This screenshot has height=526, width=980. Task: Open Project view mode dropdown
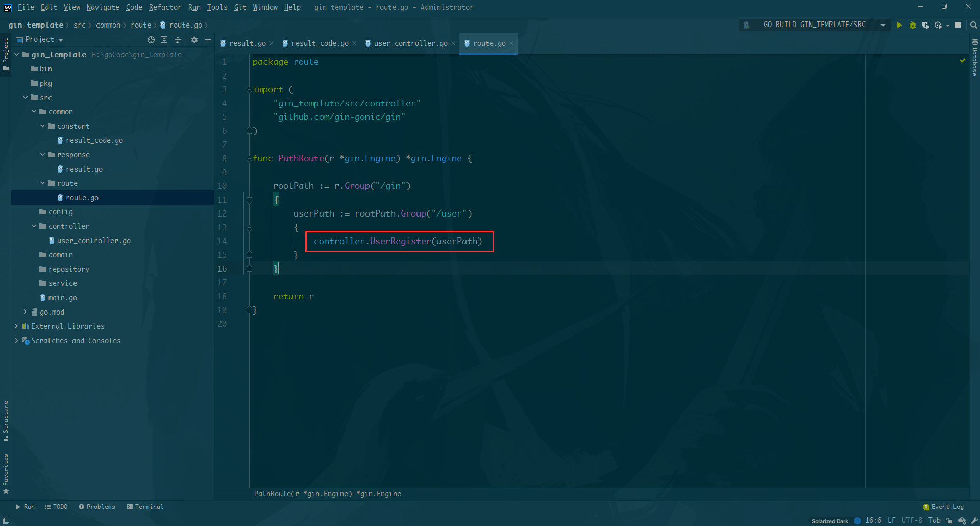tap(61, 40)
